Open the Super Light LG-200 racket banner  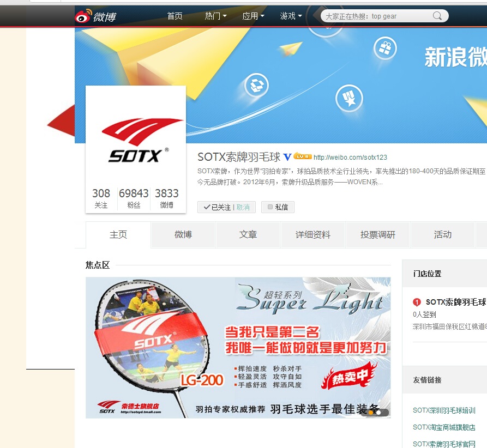(x=238, y=348)
